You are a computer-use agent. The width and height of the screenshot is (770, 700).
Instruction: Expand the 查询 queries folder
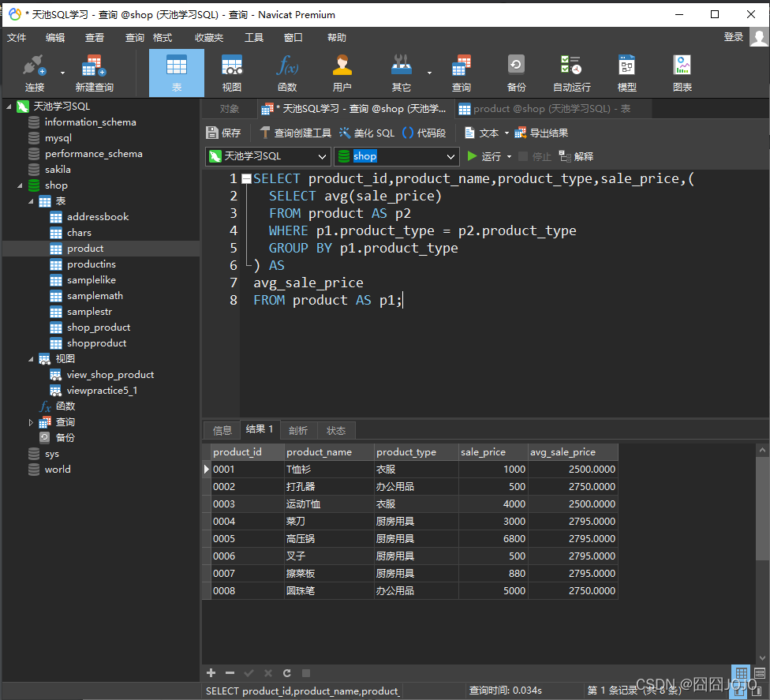31,422
